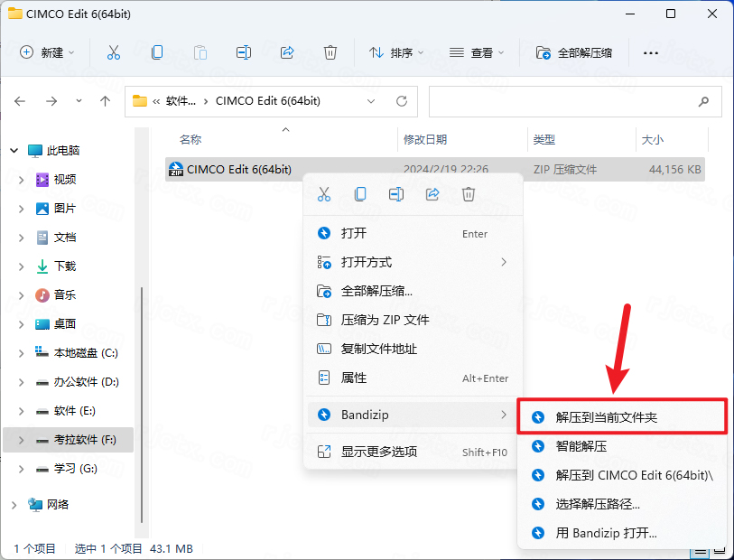Click the Share icon in the context menu
The width and height of the screenshot is (734, 560).
[432, 194]
